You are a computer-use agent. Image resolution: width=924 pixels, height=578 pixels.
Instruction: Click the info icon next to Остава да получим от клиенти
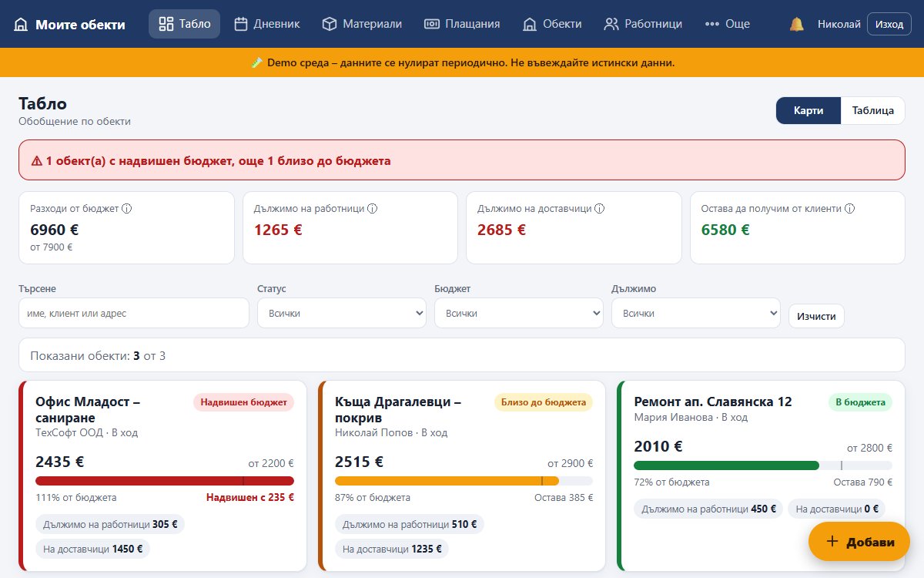[x=850, y=208]
